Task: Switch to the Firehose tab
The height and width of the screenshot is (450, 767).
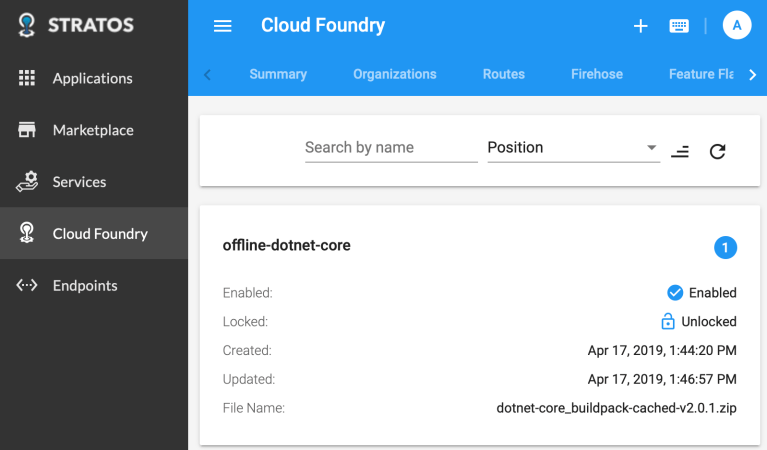Action: [597, 74]
